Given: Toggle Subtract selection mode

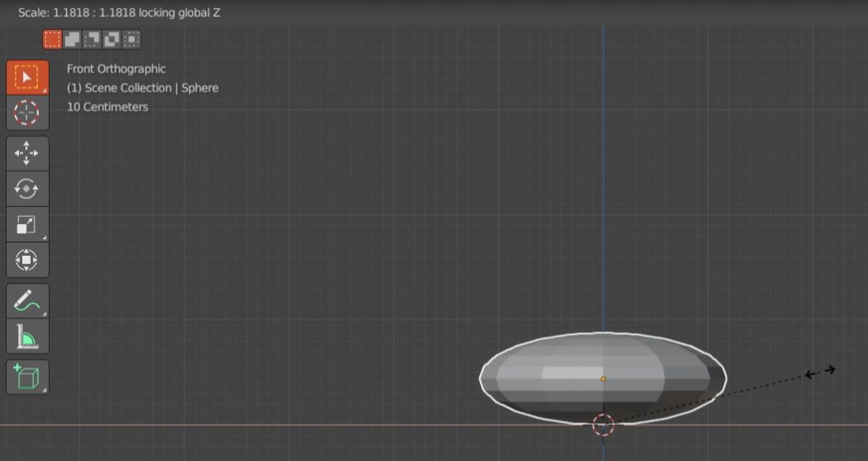Looking at the screenshot, I should (x=93, y=39).
